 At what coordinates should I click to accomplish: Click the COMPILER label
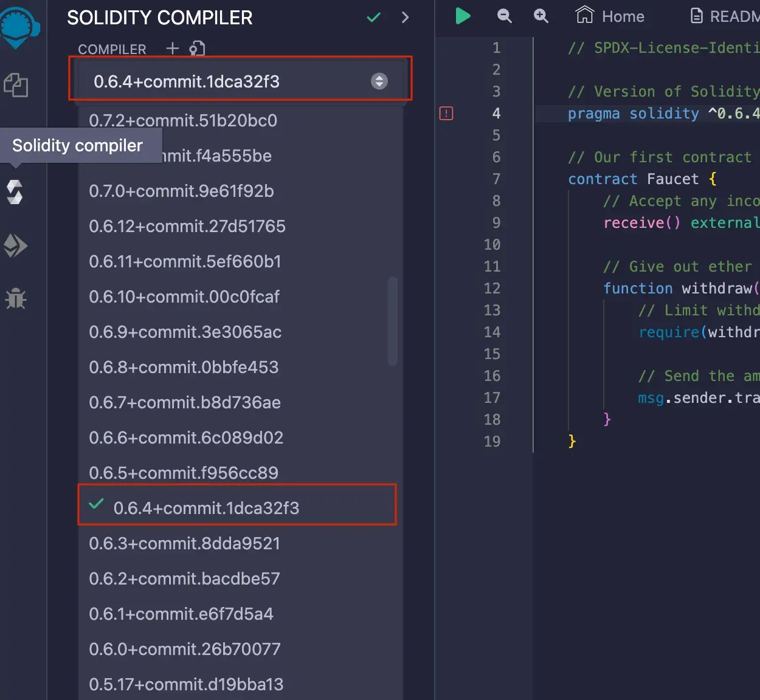point(112,49)
